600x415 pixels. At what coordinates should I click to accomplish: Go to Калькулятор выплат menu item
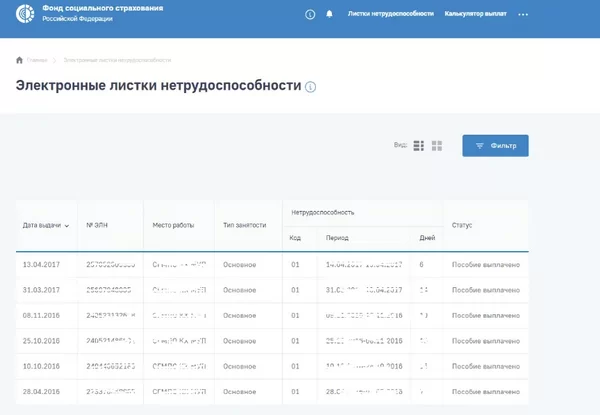475,15
